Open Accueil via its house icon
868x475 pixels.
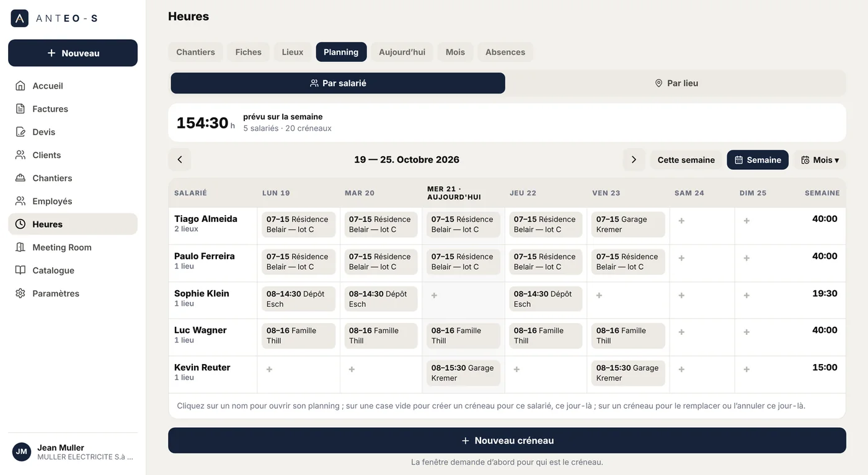pyautogui.click(x=20, y=86)
